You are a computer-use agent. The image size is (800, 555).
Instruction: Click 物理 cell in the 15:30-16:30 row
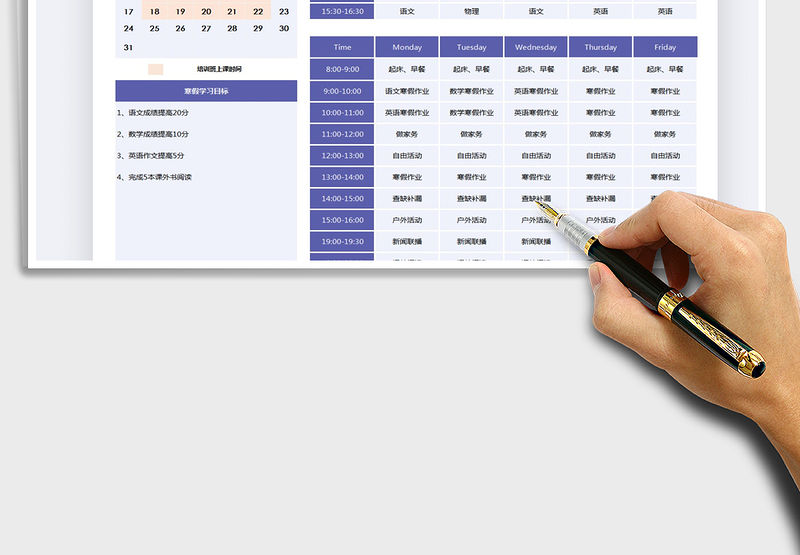click(x=471, y=11)
